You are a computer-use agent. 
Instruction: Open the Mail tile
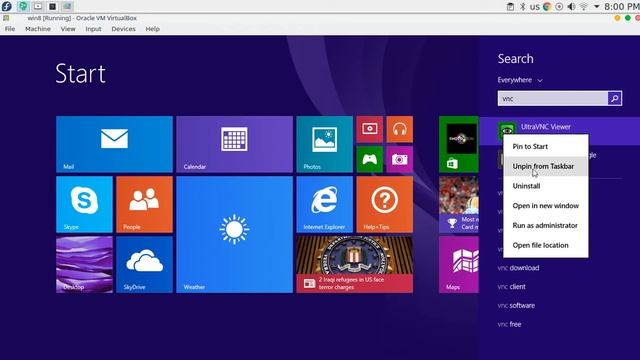[x=114, y=144]
